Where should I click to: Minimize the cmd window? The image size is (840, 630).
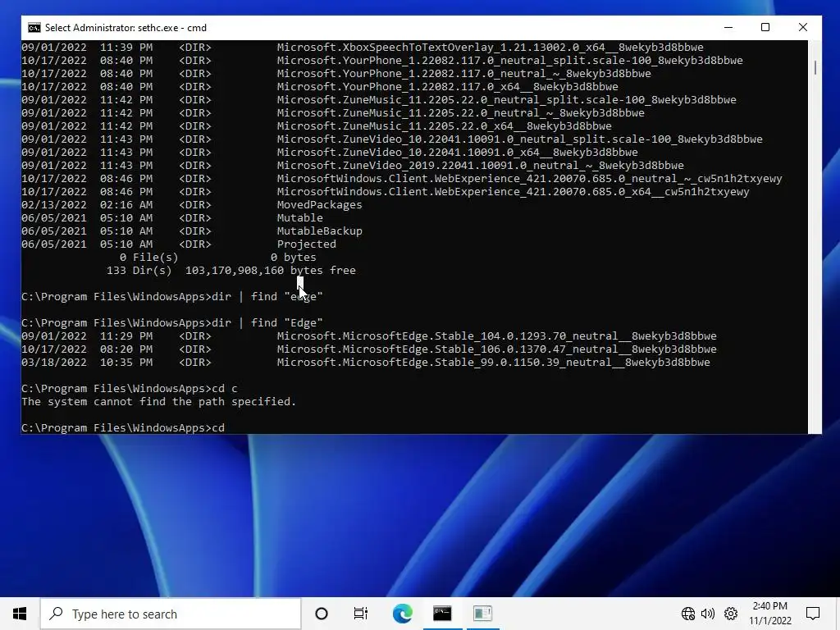[x=728, y=28]
